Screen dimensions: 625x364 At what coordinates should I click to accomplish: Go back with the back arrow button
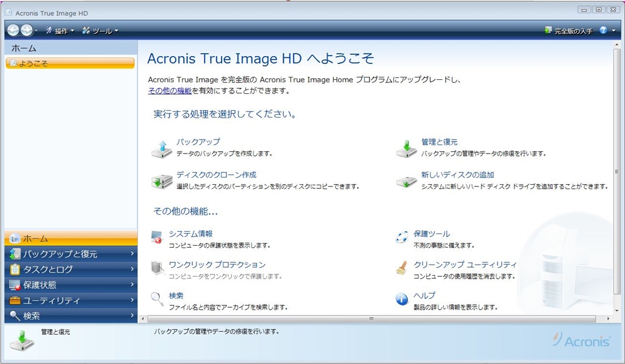13,30
